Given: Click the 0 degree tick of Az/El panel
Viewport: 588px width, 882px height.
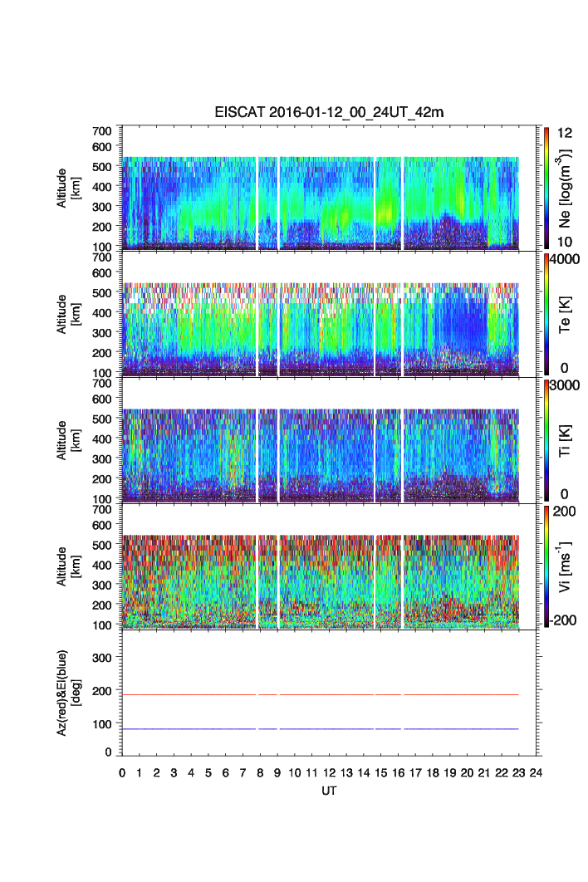Looking at the screenshot, I should (109, 752).
